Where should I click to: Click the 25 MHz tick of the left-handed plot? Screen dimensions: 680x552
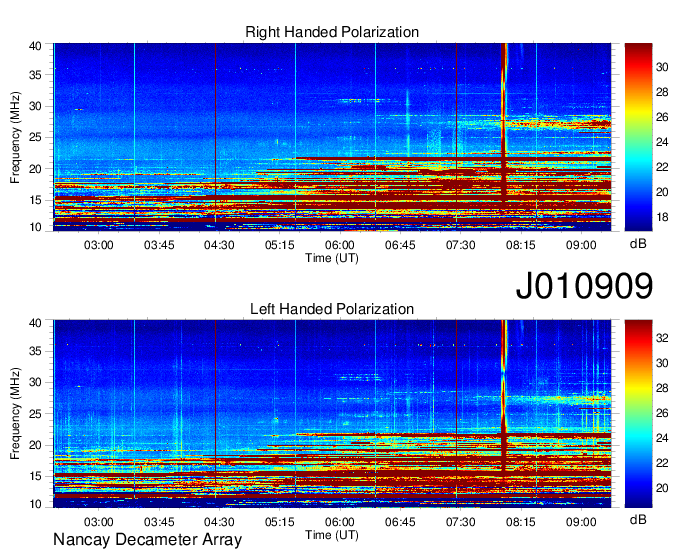[x=35, y=414]
